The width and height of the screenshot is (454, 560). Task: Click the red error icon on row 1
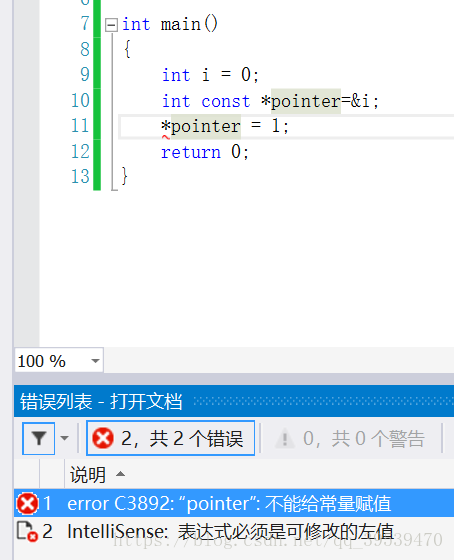[27, 504]
